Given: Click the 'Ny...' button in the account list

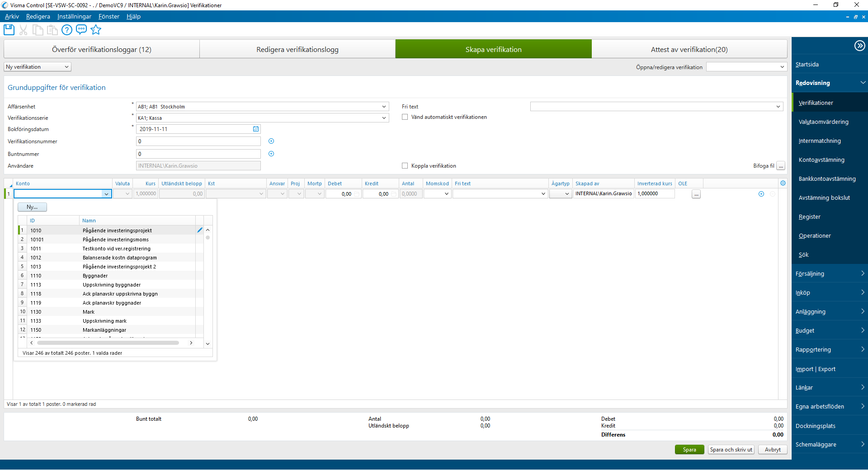Looking at the screenshot, I should click(32, 207).
